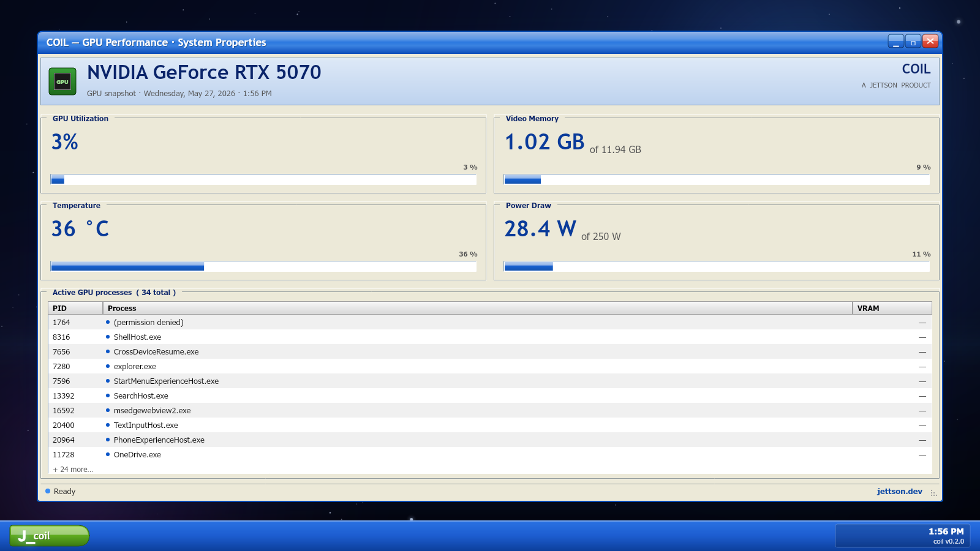The image size is (980, 551).
Task: Click PID 7596 cell
Action: click(x=61, y=381)
